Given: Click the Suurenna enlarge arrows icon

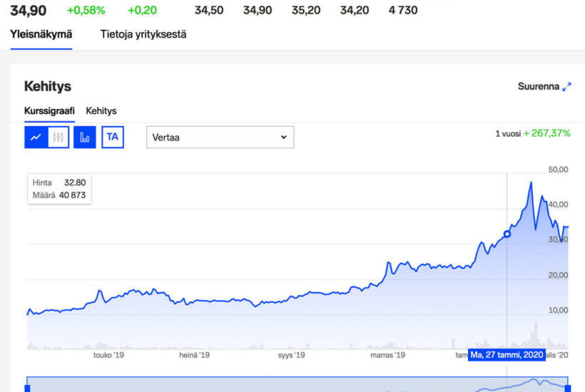Looking at the screenshot, I should pyautogui.click(x=566, y=87).
